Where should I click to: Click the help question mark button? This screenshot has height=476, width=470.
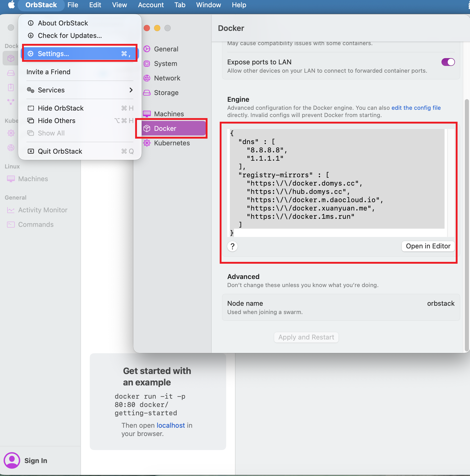coord(232,246)
